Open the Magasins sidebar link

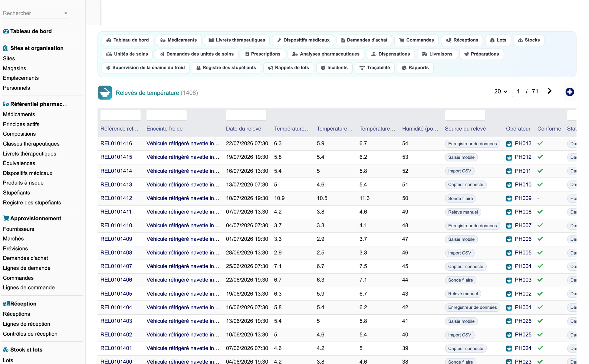tap(15, 68)
